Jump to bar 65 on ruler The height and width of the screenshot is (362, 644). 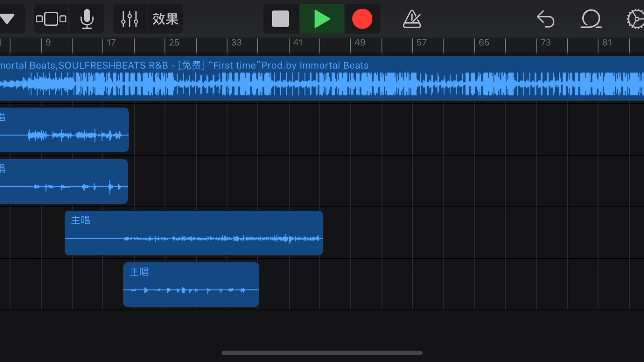coord(484,43)
